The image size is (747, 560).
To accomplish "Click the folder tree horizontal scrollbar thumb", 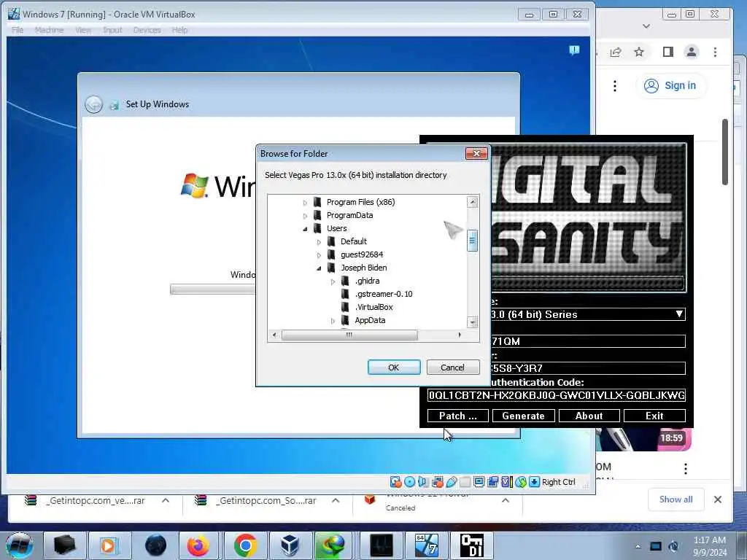I will pos(349,335).
